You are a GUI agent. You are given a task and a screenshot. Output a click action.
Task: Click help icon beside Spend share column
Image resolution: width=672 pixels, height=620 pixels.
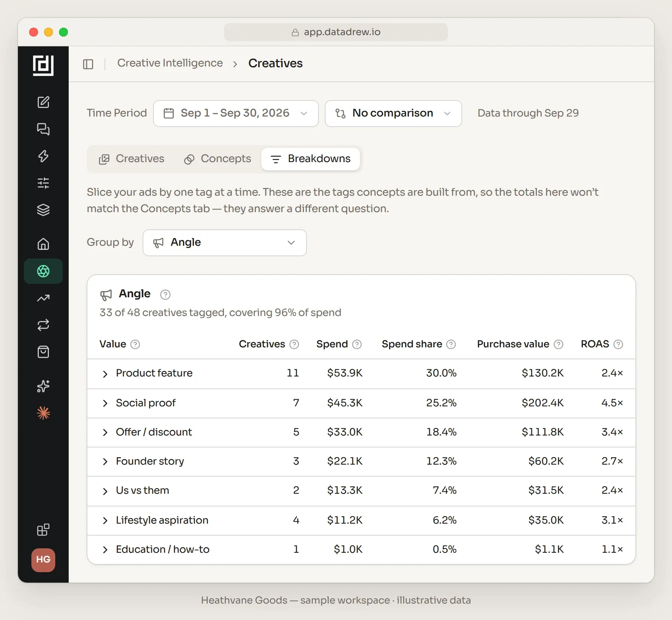click(451, 344)
